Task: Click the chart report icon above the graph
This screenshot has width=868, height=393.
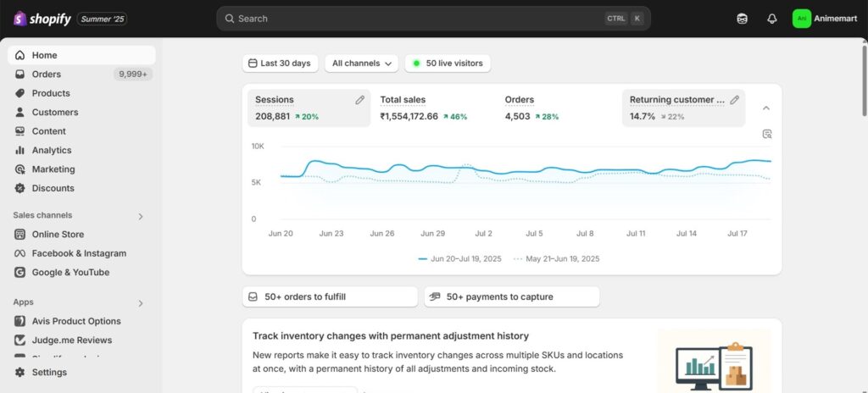Action: [767, 134]
